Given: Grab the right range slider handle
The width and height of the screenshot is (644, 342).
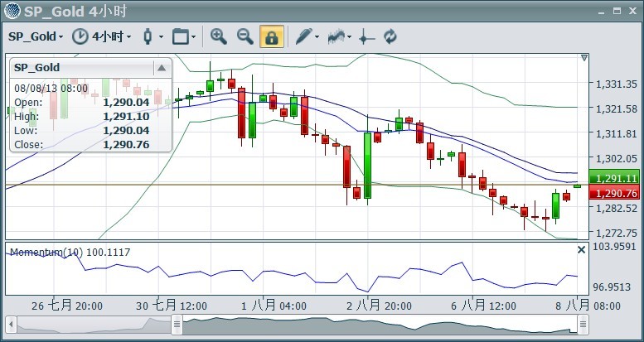Looking at the screenshot, I should pos(583,325).
